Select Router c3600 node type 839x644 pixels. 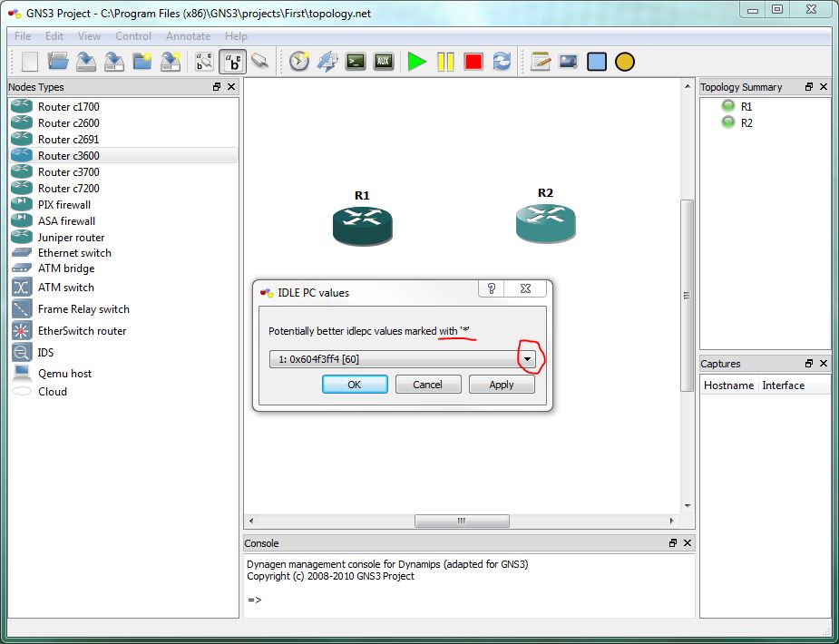(123, 156)
